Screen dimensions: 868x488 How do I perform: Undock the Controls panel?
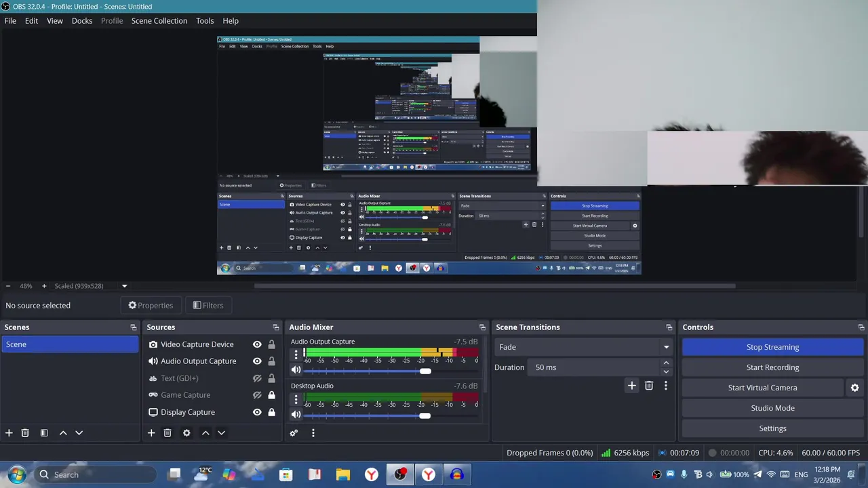point(861,327)
